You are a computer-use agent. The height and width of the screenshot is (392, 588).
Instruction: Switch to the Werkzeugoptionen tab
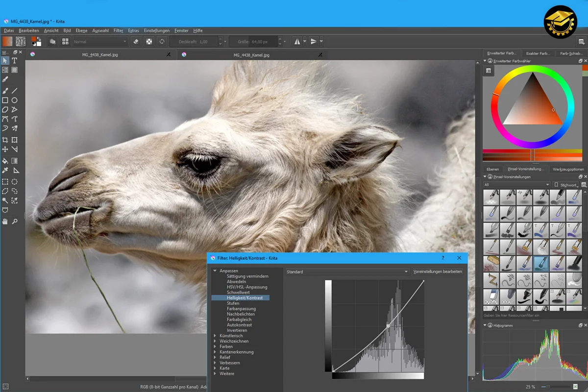pyautogui.click(x=568, y=169)
